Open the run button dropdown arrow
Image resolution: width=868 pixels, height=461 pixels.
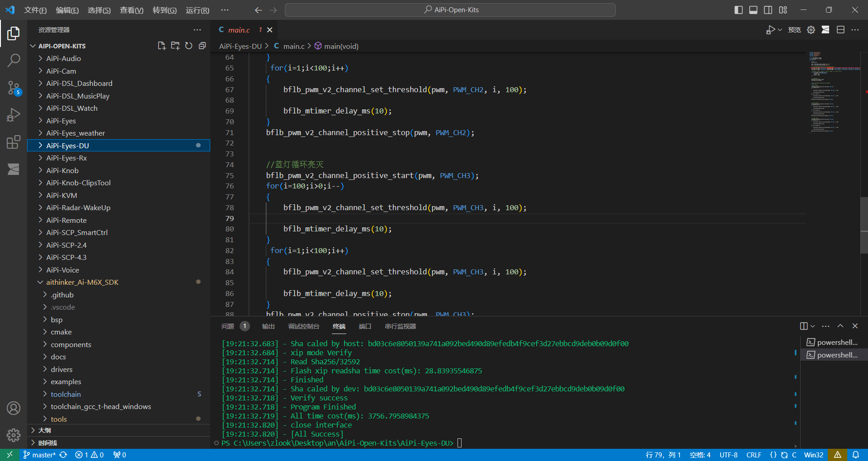coord(780,30)
